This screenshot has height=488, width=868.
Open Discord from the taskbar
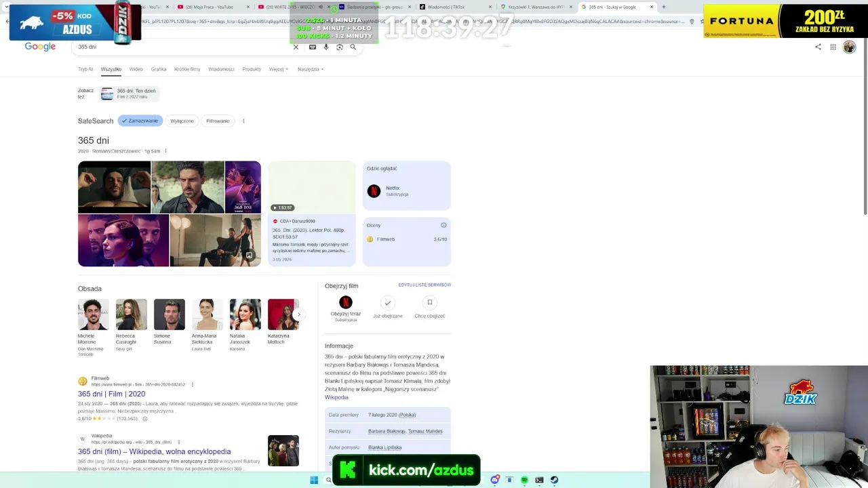495,480
